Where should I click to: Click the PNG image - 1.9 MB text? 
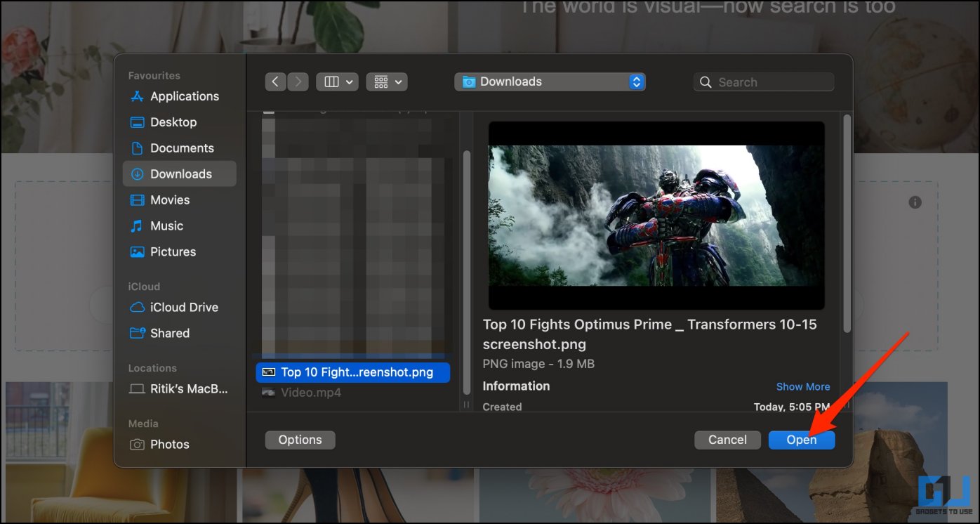point(538,364)
